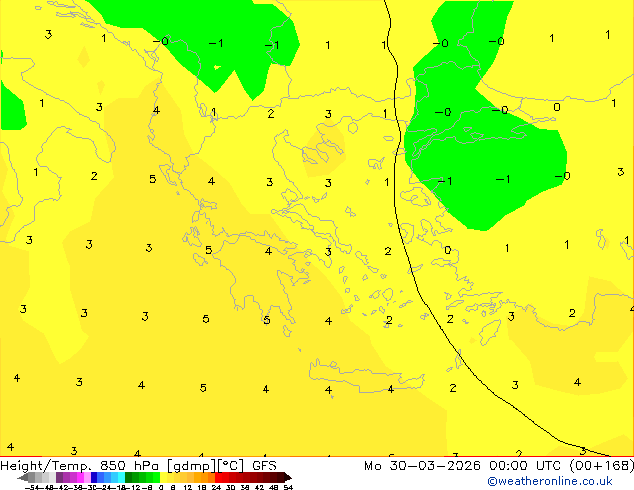634x490 pixels.
Task: Click the dark brown right arrow end of the color scale
Action: [x=287, y=477]
